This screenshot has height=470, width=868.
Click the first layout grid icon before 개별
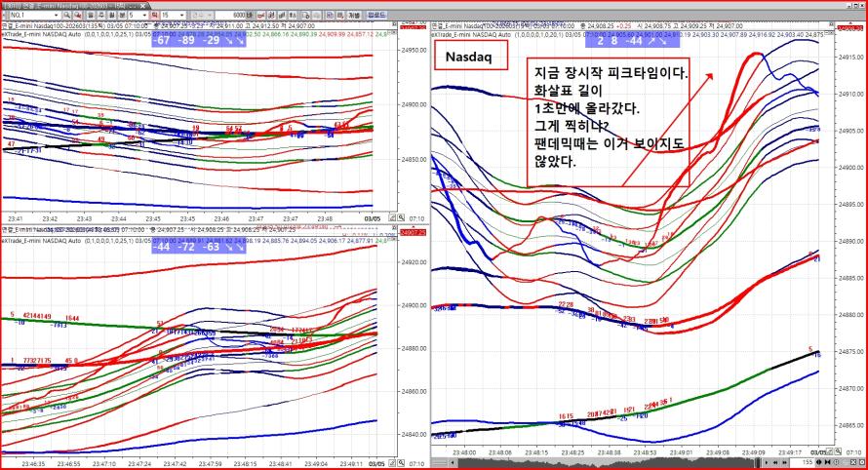[330, 15]
